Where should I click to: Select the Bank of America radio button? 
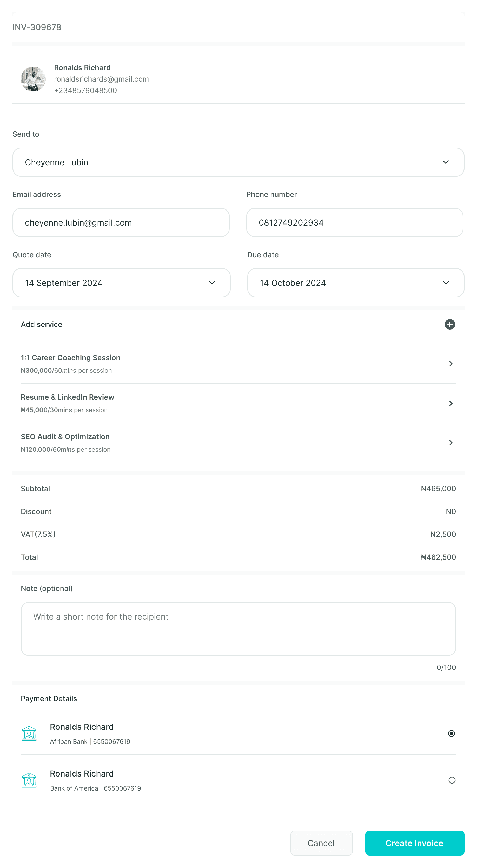452,780
